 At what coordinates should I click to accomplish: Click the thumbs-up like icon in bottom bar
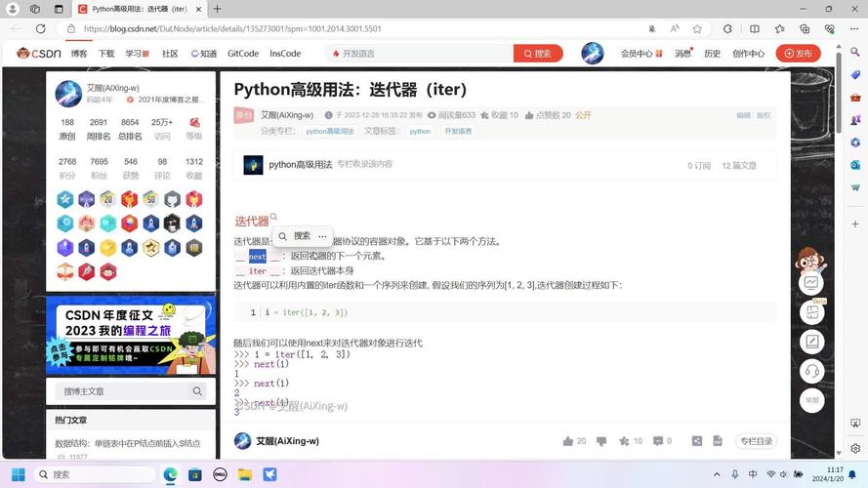point(568,441)
